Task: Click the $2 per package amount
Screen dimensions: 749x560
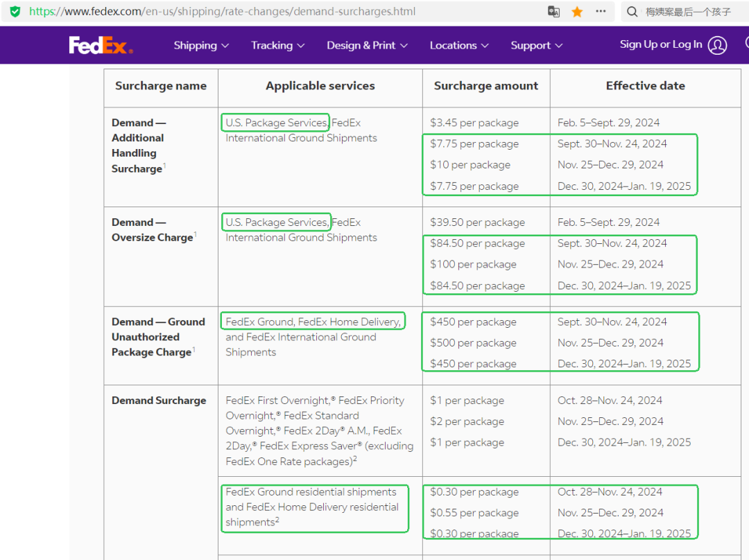Action: (467, 421)
